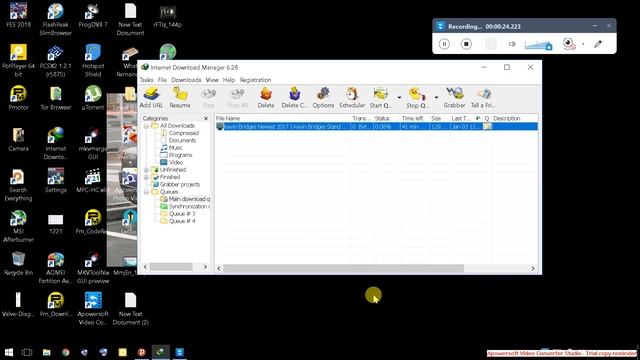Image resolution: width=640 pixels, height=360 pixels.
Task: Pause the screen recording
Action: tap(444, 44)
